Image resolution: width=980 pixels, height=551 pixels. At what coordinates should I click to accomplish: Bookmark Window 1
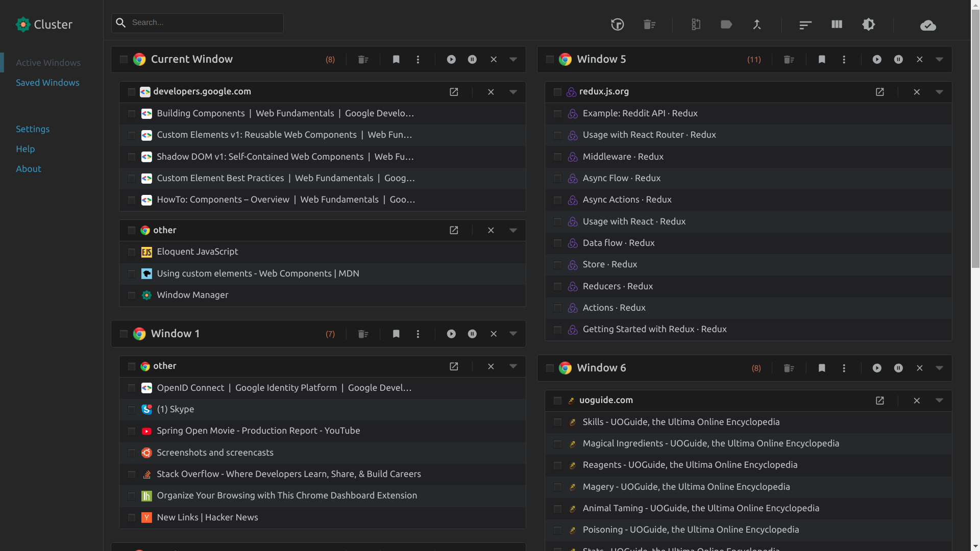click(396, 334)
